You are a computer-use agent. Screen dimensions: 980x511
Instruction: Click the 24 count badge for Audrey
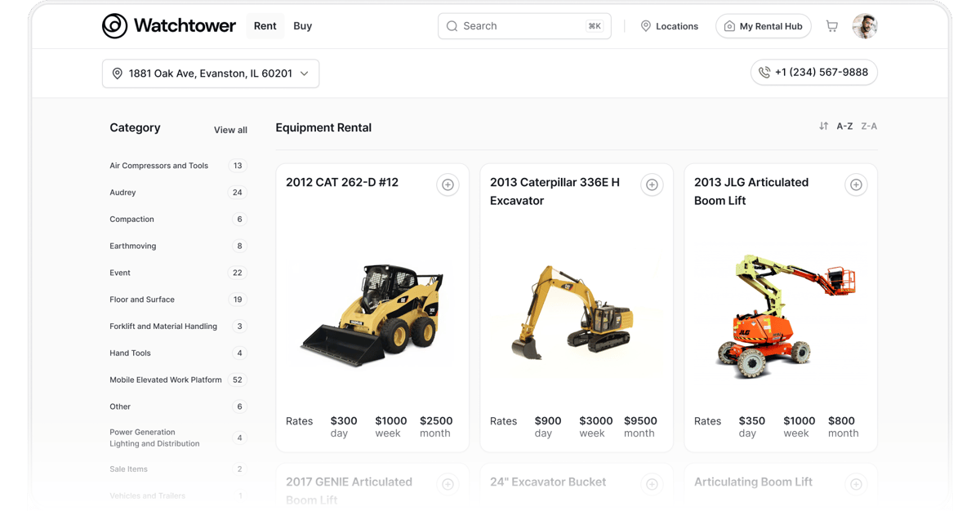click(238, 193)
